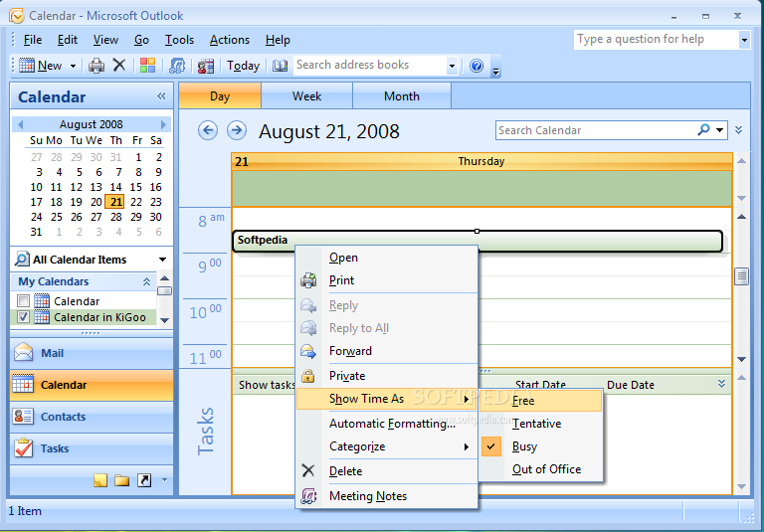
Task: Click the Type a question for help box
Action: click(656, 40)
